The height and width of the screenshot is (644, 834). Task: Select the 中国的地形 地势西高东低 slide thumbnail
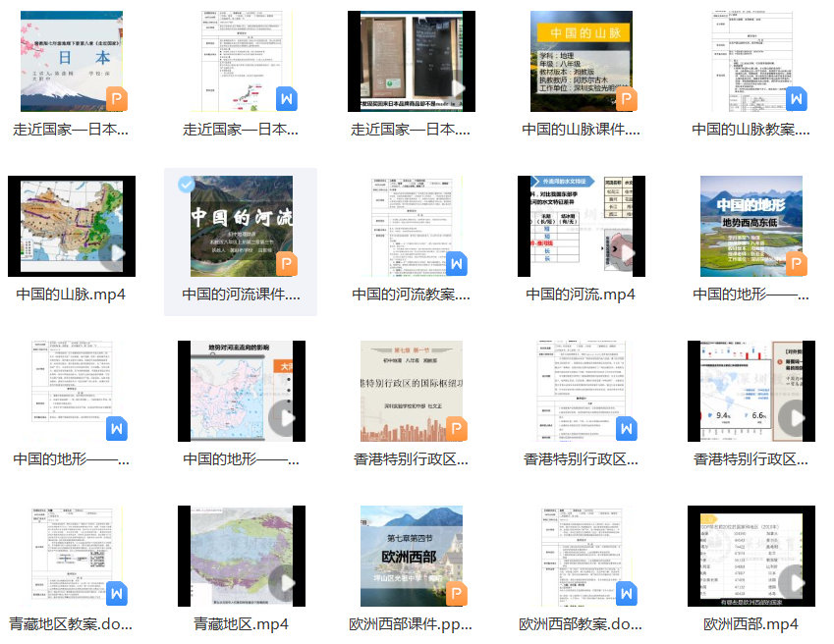(751, 226)
